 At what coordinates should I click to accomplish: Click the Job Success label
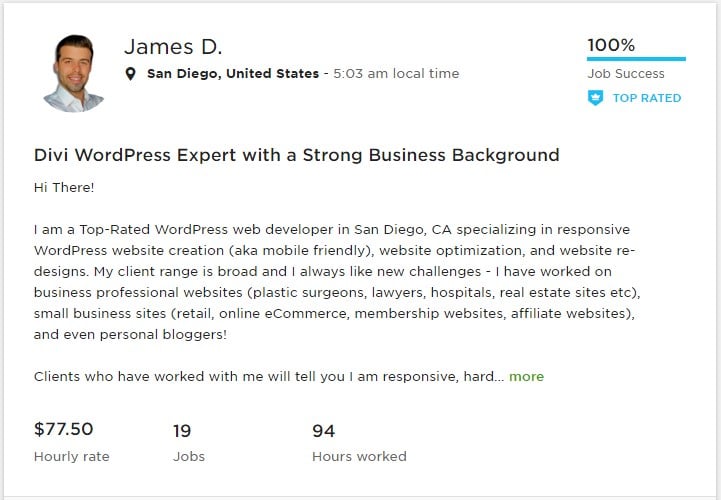[x=623, y=74]
